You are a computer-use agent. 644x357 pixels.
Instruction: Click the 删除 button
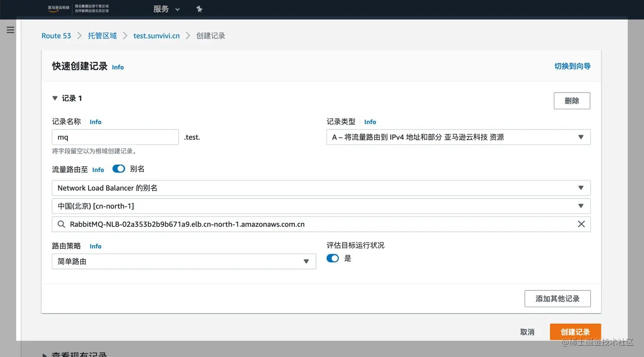[x=572, y=101]
